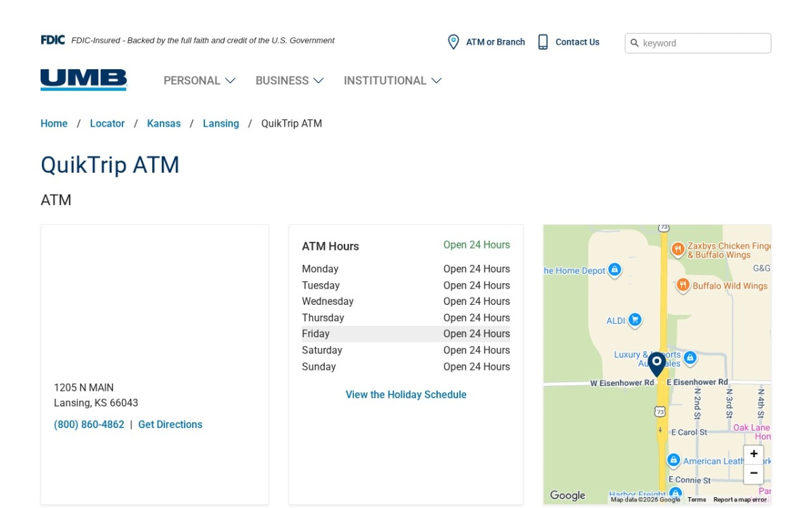The image size is (812, 508).
Task: Click the highlighted Friday hours row
Action: 406,334
